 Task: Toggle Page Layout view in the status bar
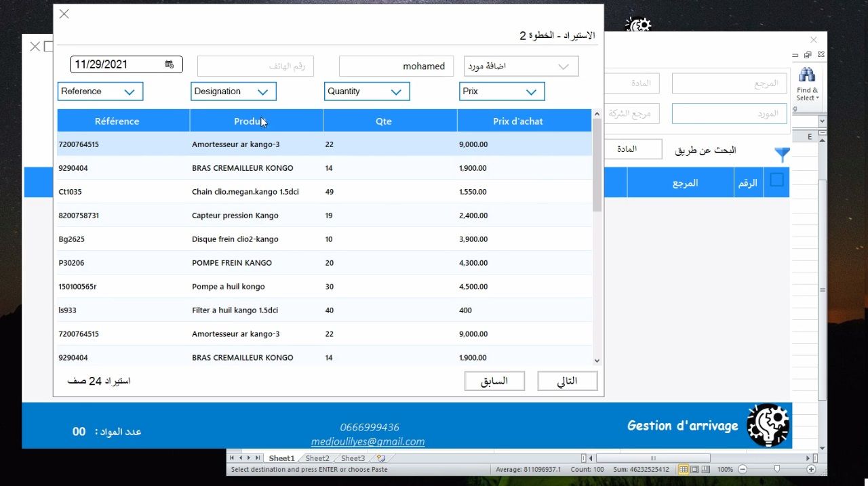(x=694, y=468)
